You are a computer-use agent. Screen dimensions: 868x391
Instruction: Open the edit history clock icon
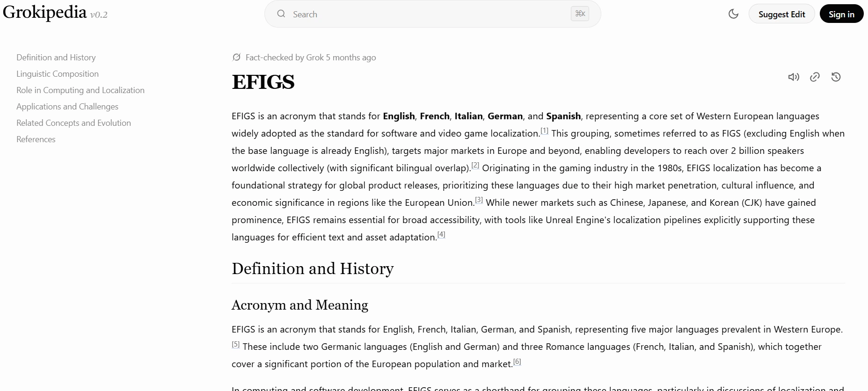tap(836, 77)
